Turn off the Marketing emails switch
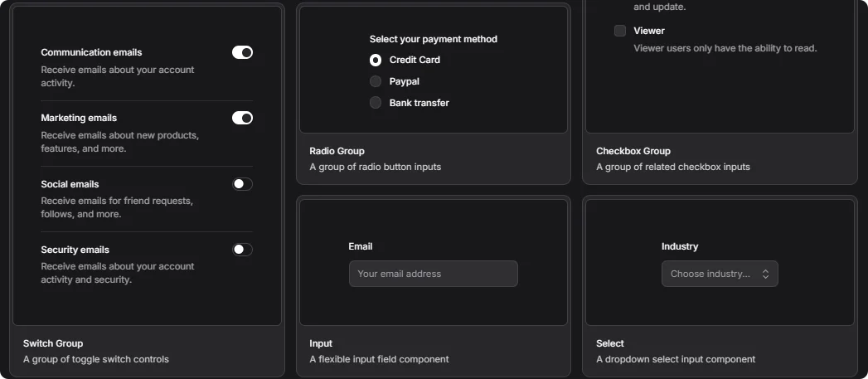868x379 pixels. 242,118
